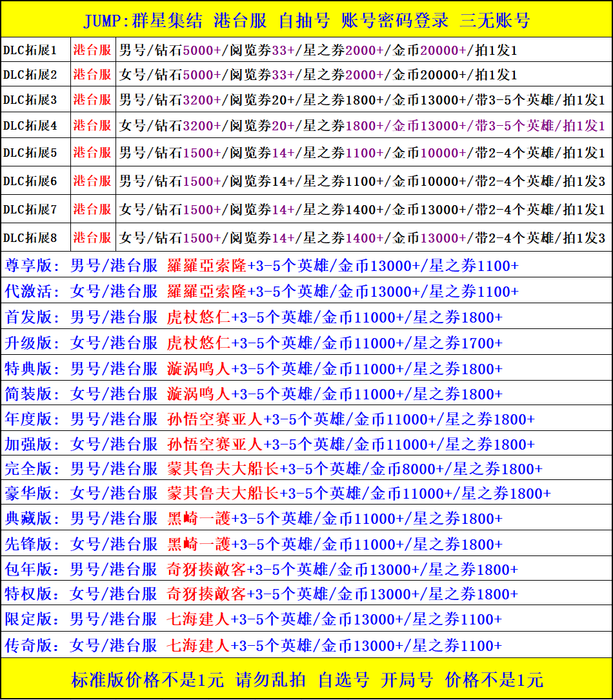Screen dimensions: 613x700
Task: Click the red 港台服 tag in the DLC拓展8 row
Action: (x=92, y=238)
